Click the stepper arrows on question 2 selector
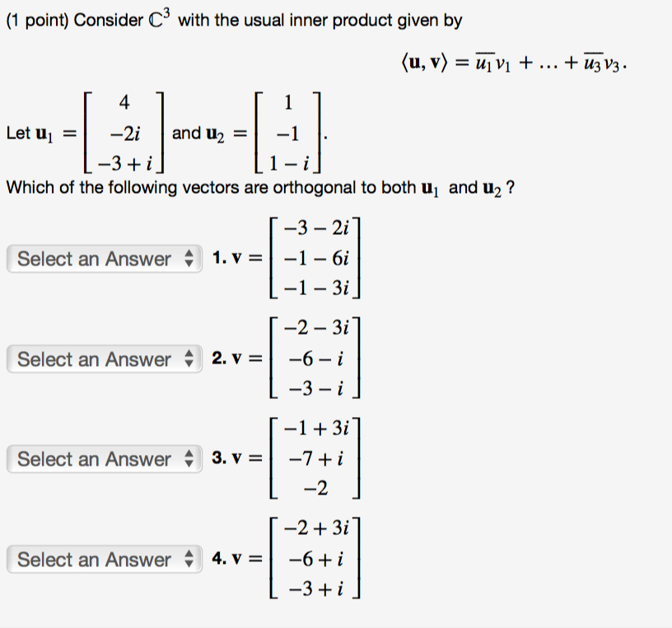Image resolution: width=672 pixels, height=628 pixels. coord(190,359)
